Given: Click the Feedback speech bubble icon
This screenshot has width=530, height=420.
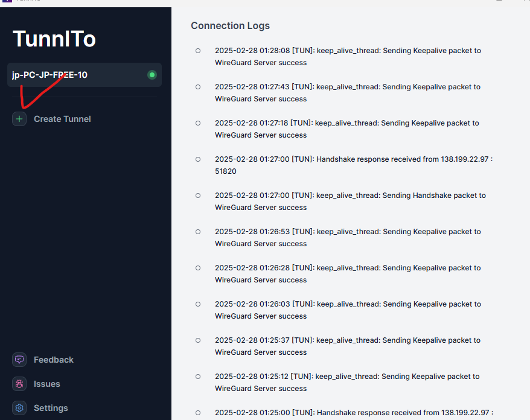Looking at the screenshot, I should pos(19,360).
